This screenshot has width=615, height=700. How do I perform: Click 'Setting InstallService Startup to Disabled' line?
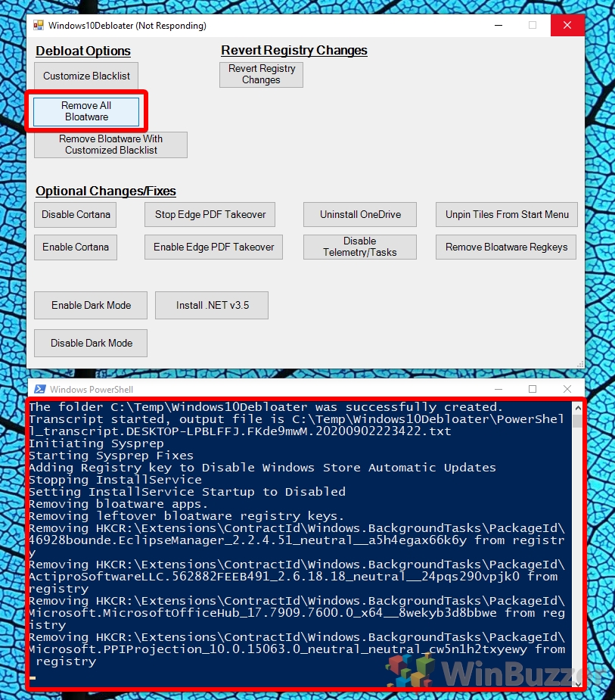[x=187, y=492]
